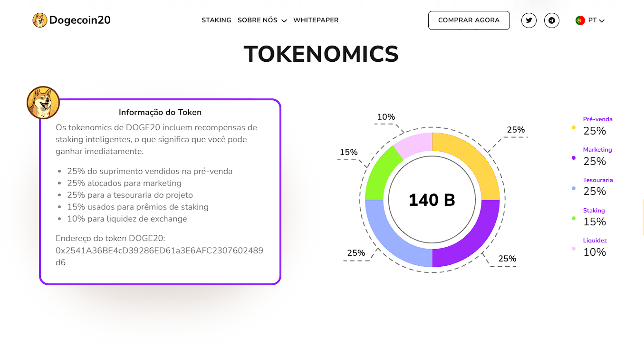
Task: Open the Dogecoin20 Twitter page
Action: (x=529, y=20)
